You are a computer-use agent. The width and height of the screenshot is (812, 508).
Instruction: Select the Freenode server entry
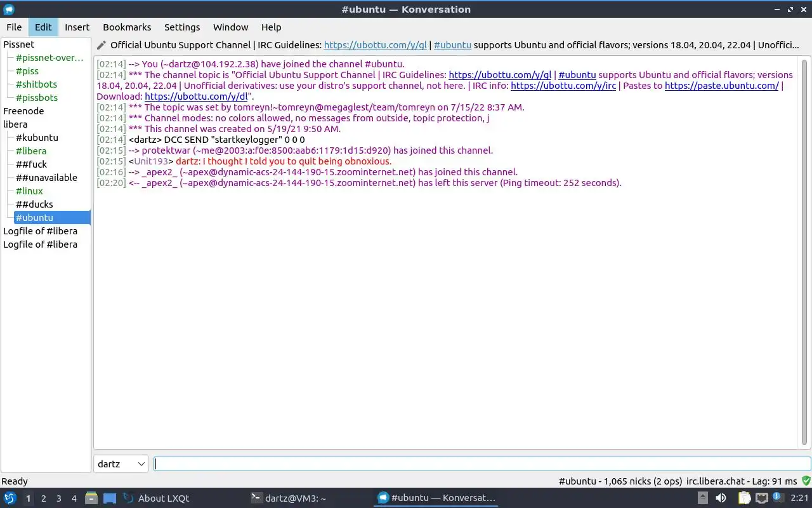pos(23,111)
